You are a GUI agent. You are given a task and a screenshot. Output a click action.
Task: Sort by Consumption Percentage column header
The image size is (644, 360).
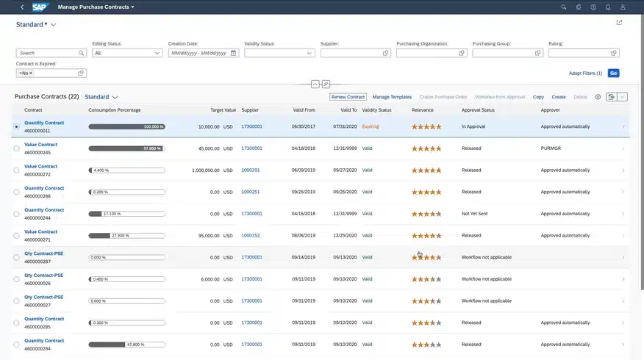(x=115, y=110)
